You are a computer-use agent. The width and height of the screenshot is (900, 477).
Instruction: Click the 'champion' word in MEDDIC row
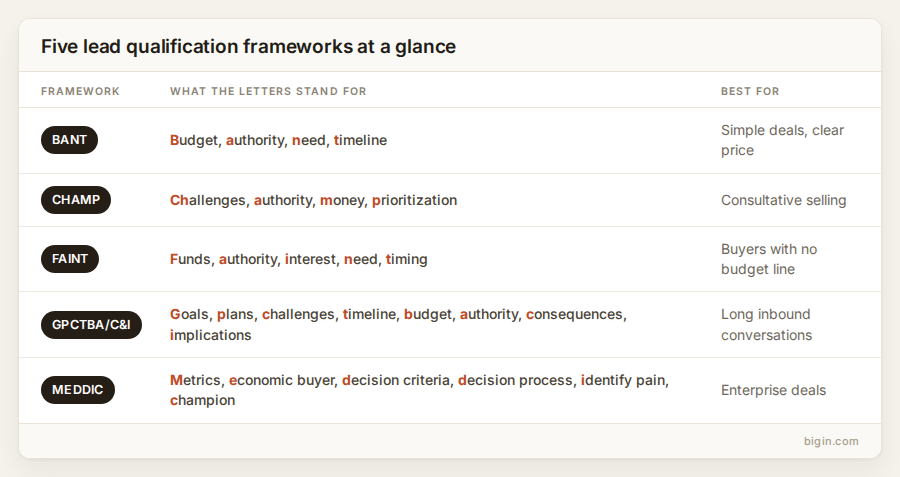203,400
